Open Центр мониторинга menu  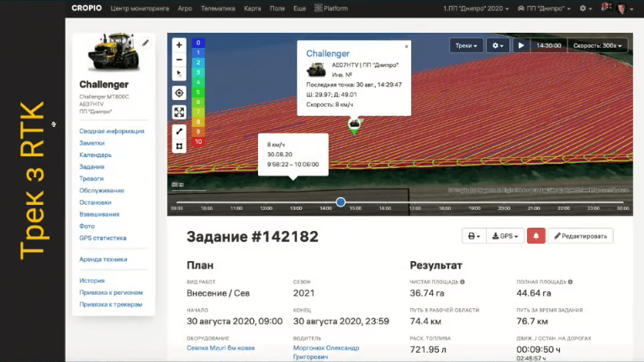(140, 8)
